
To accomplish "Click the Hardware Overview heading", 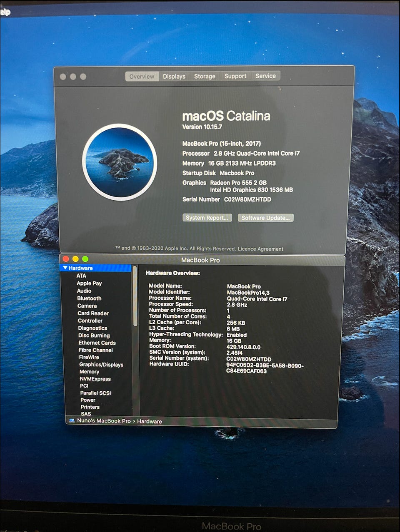I will pyautogui.click(x=172, y=273).
